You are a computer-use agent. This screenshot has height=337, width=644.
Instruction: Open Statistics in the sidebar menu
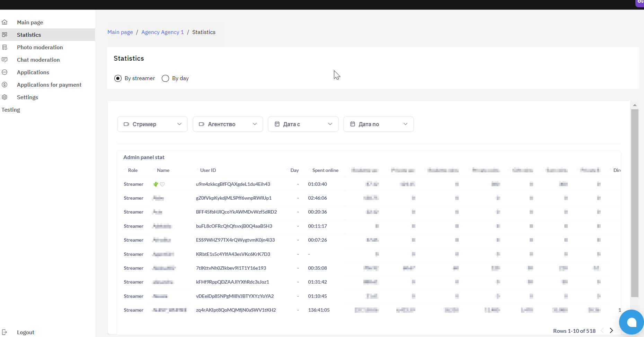29,35
